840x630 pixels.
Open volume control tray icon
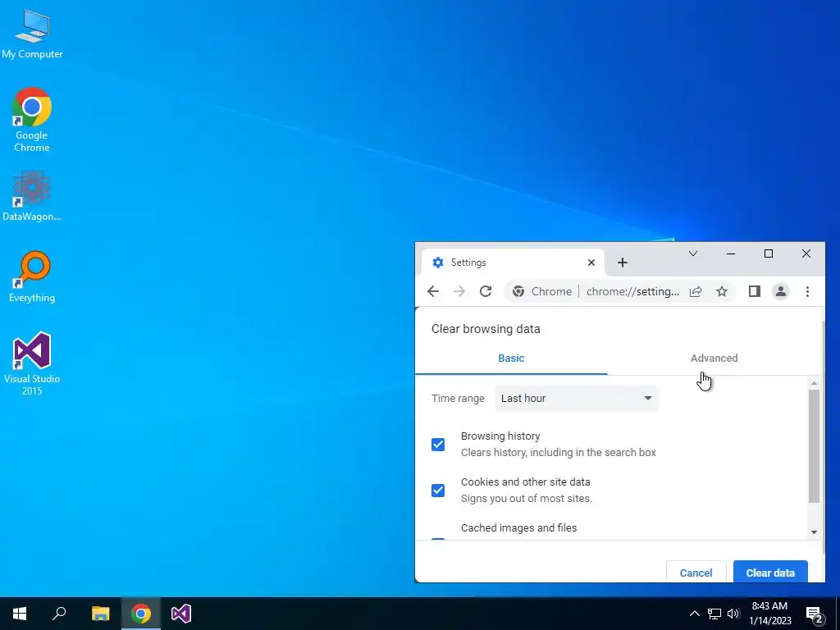tap(733, 614)
